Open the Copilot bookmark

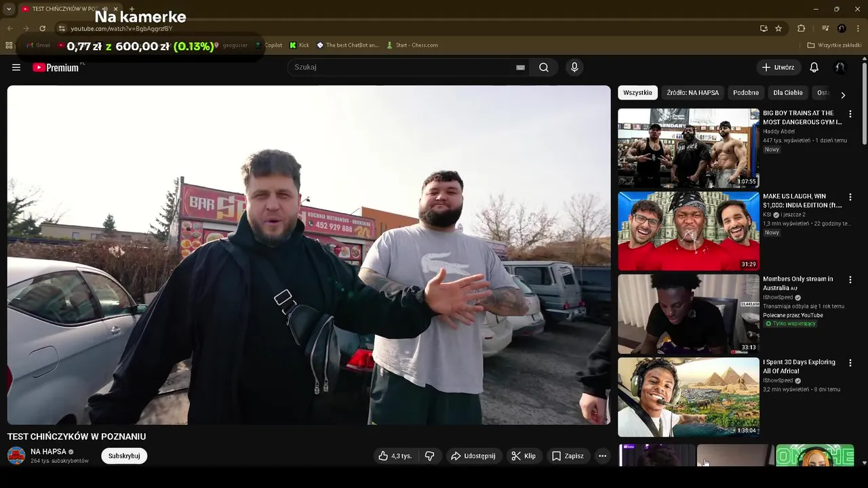point(269,45)
